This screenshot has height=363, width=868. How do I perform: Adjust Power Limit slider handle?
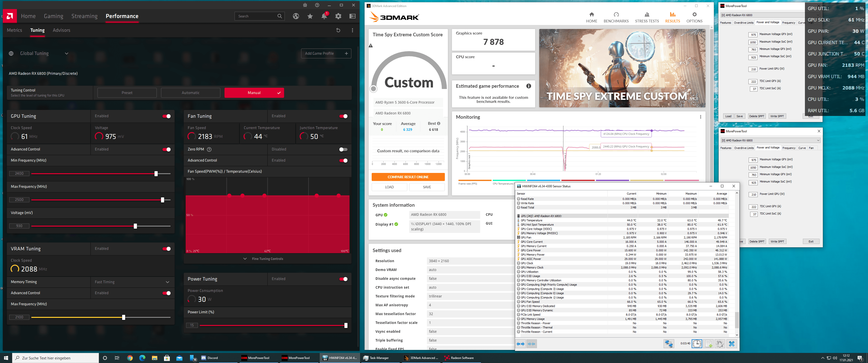click(346, 326)
